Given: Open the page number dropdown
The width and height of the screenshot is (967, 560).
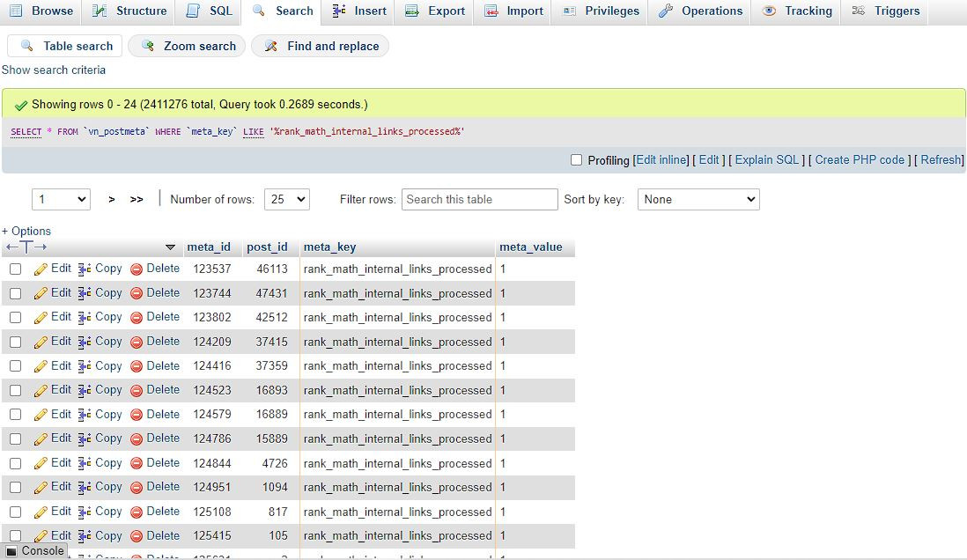Looking at the screenshot, I should point(61,199).
